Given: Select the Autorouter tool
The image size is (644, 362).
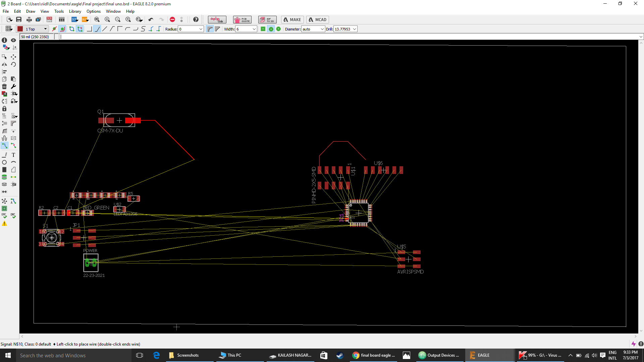Looking at the screenshot, I should point(13,201).
